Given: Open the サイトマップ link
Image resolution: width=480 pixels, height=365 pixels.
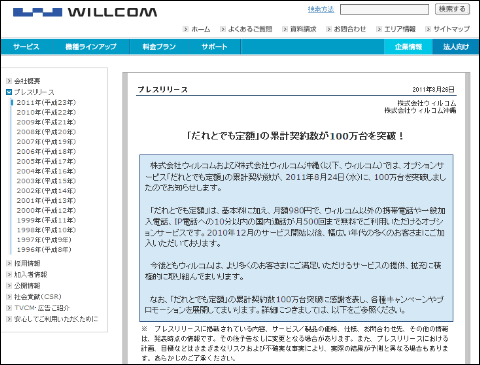Looking at the screenshot, I should click(451, 29).
